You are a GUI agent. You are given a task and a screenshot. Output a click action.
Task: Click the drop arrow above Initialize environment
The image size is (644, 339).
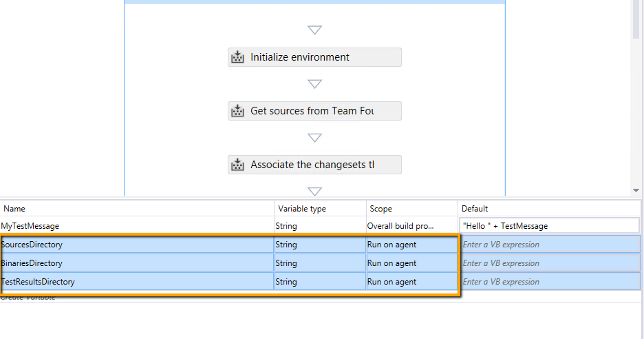click(x=314, y=30)
